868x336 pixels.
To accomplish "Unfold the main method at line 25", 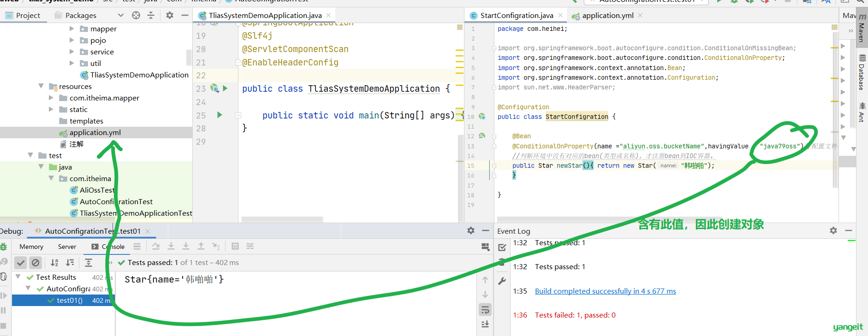I will point(238,115).
